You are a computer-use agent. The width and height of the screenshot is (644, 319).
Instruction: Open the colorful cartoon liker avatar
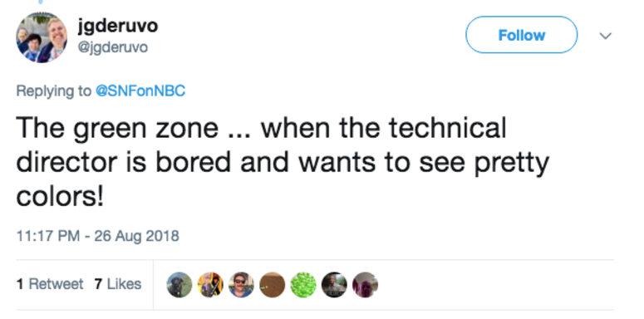point(210,284)
